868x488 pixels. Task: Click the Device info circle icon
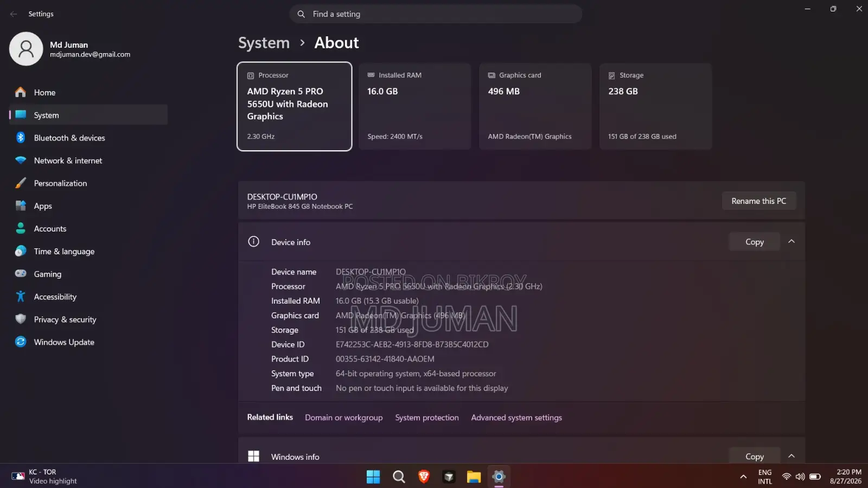(253, 242)
